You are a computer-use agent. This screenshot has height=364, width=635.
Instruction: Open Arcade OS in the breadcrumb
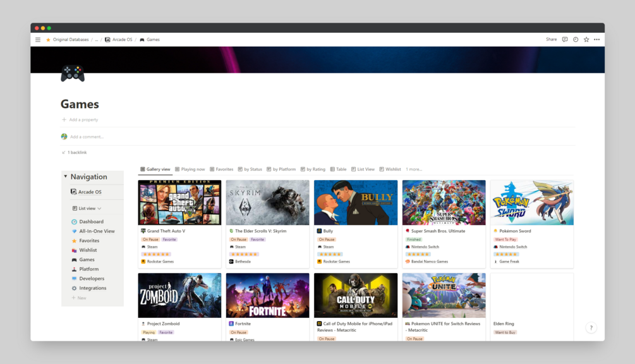click(119, 40)
